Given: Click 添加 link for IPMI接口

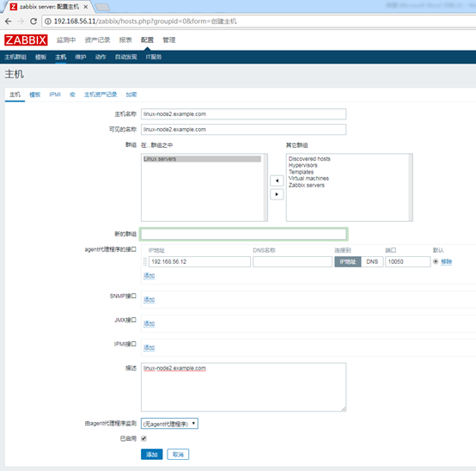Looking at the screenshot, I should tap(149, 348).
